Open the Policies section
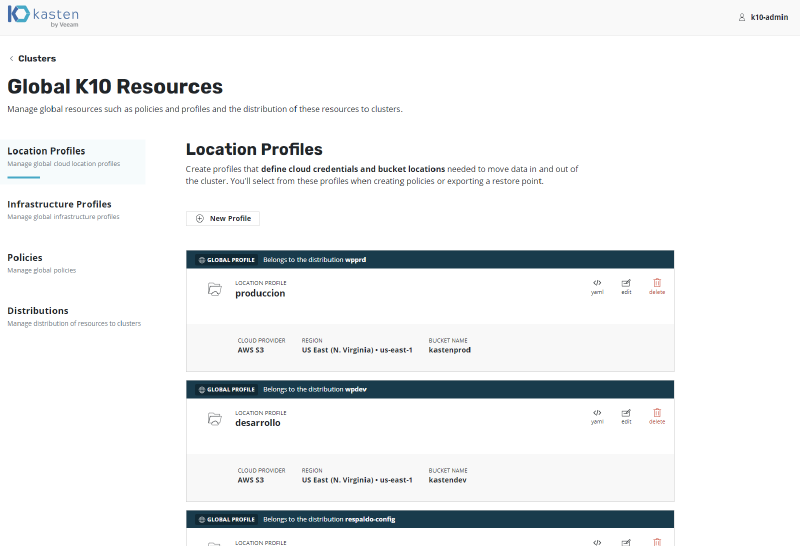 (42, 263)
